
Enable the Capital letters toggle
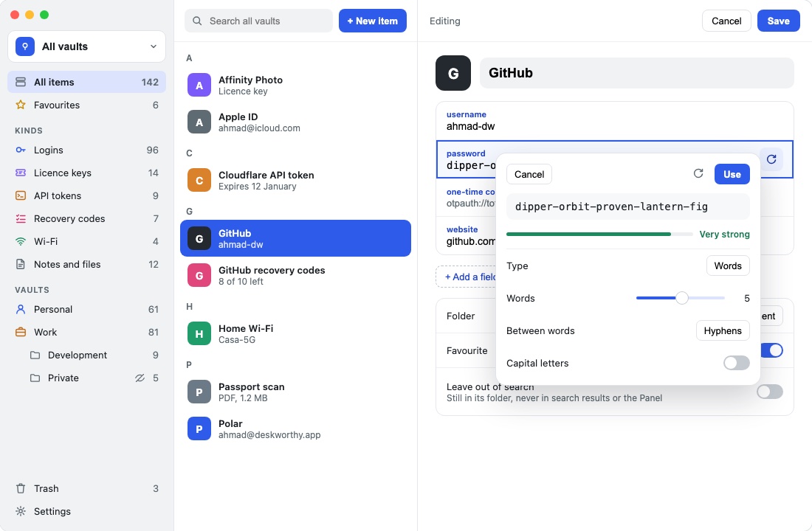737,363
